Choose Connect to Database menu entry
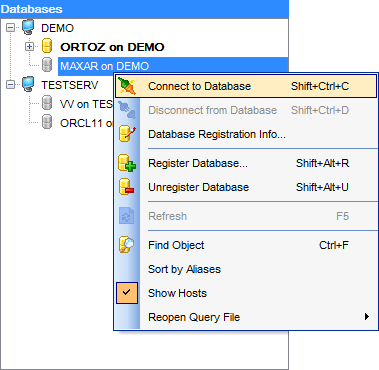379x370 pixels. [246, 86]
